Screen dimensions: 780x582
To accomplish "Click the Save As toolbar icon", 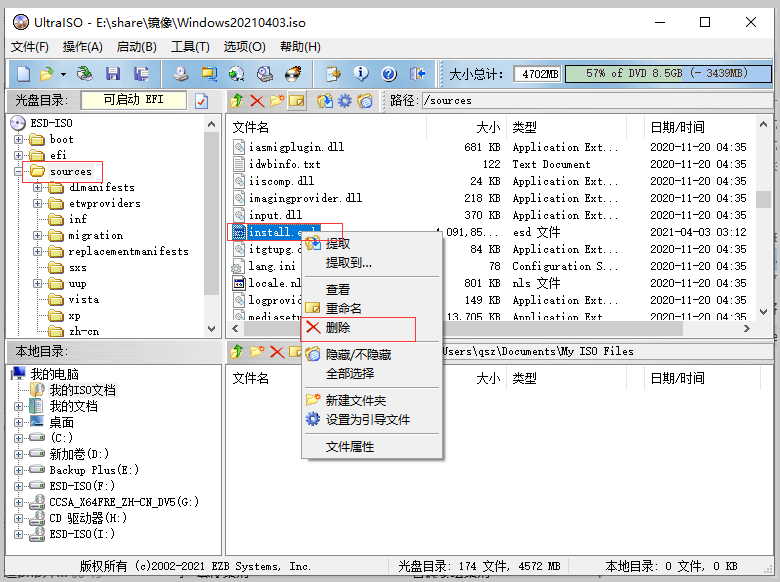I will pyautogui.click(x=141, y=74).
